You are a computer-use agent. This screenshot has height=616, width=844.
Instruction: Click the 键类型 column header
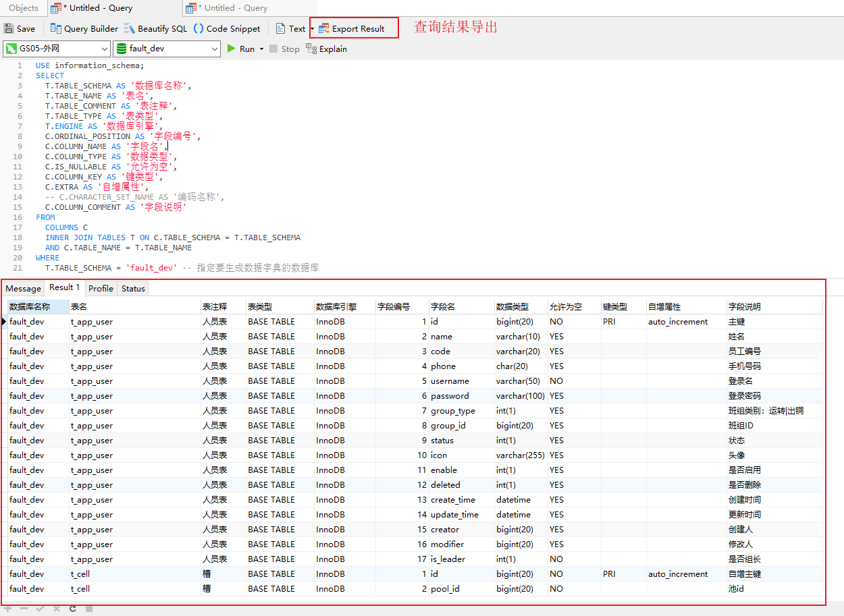[623, 306]
